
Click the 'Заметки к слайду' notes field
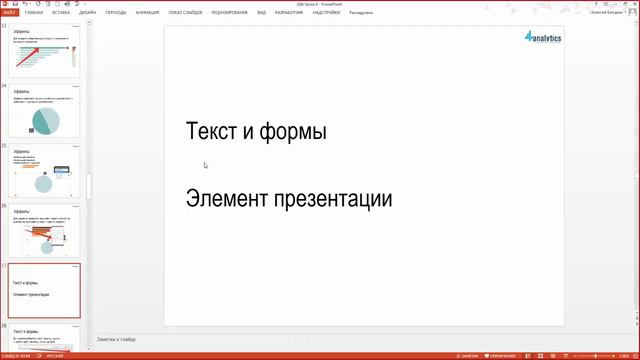click(116, 339)
